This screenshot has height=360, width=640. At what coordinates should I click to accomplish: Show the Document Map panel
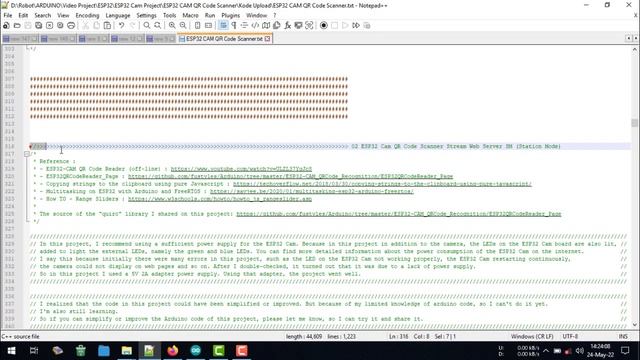[x=266, y=25]
